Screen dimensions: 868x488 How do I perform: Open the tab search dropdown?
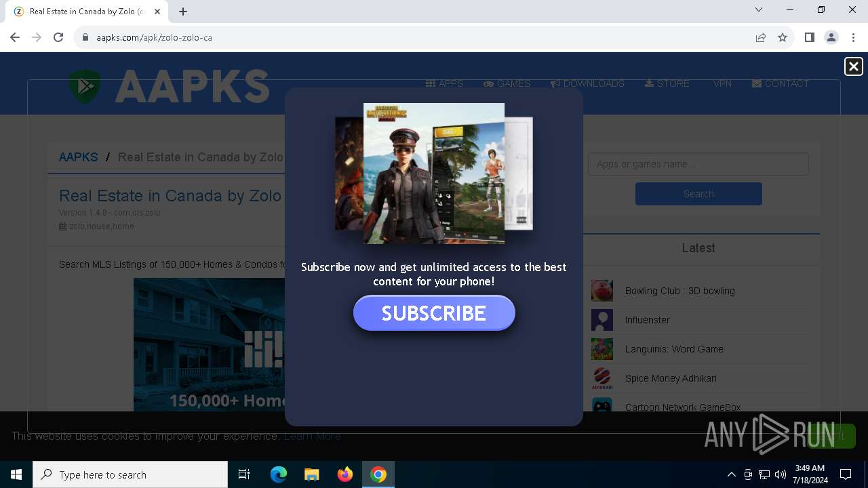click(759, 10)
